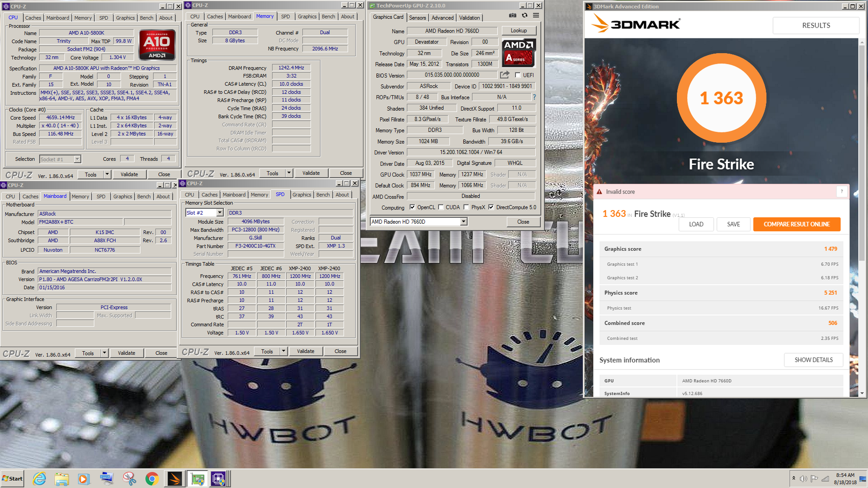
Task: Click the Show Desktop button
Action: coord(863,479)
